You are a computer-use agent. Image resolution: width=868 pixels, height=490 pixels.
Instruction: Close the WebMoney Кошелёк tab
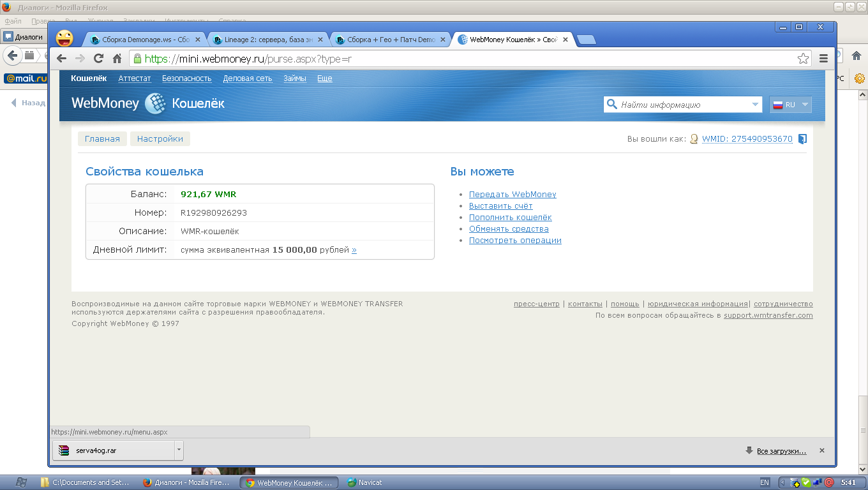coord(566,40)
